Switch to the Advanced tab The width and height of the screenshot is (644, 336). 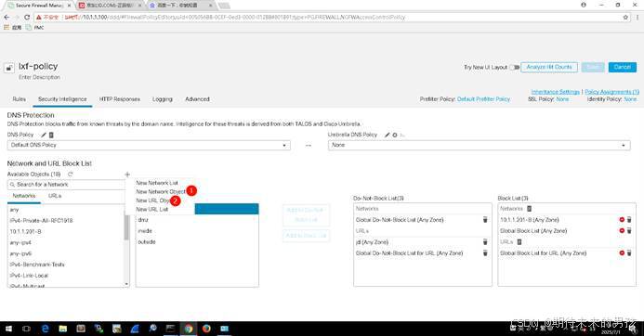197,99
